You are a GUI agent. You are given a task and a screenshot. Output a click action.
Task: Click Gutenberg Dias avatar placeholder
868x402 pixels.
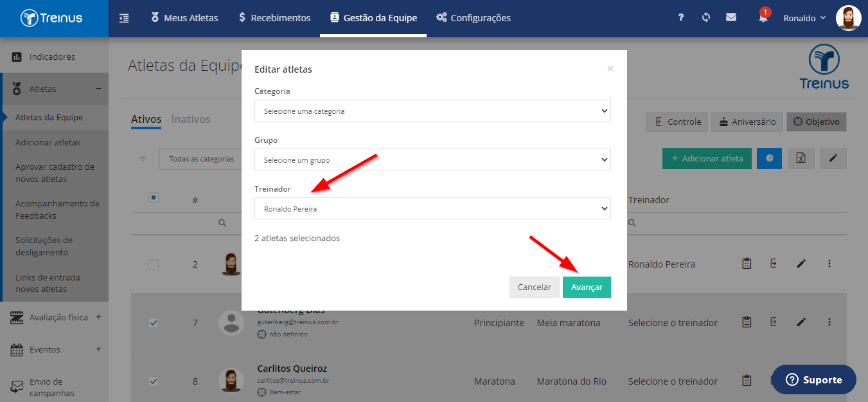click(x=231, y=323)
